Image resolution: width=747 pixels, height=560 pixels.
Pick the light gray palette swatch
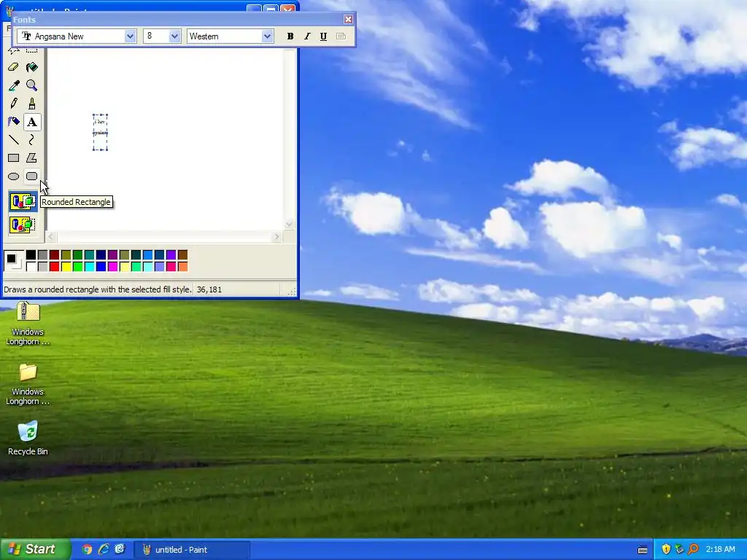tap(43, 267)
